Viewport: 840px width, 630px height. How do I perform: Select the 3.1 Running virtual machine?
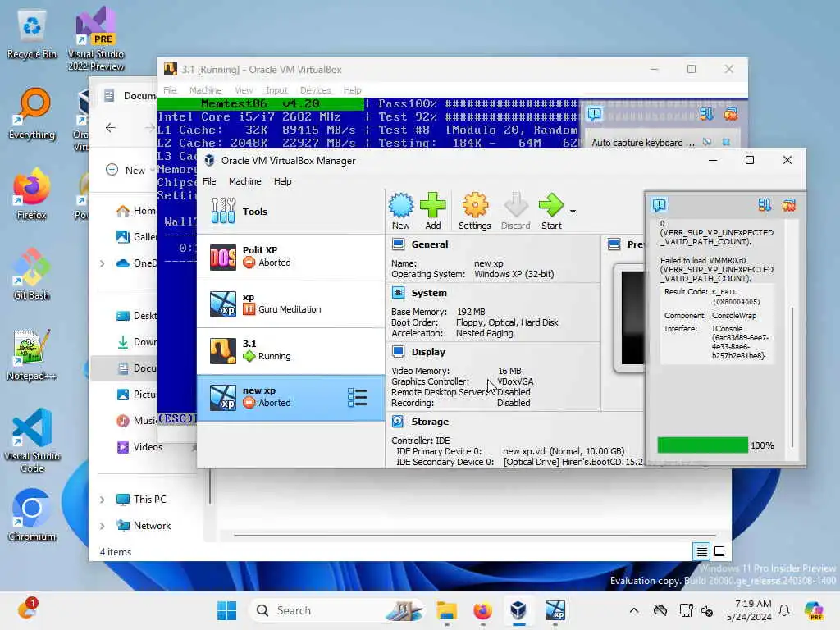[291, 350]
